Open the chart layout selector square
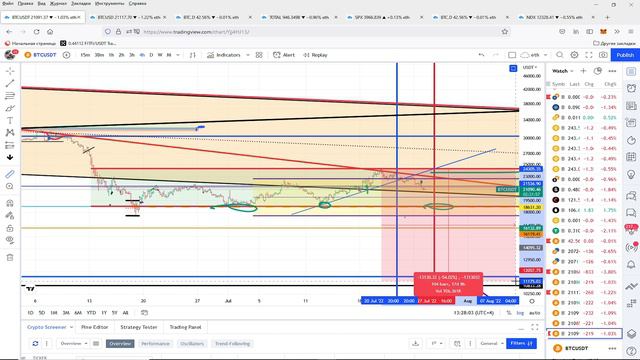 pyautogui.click(x=512, y=55)
